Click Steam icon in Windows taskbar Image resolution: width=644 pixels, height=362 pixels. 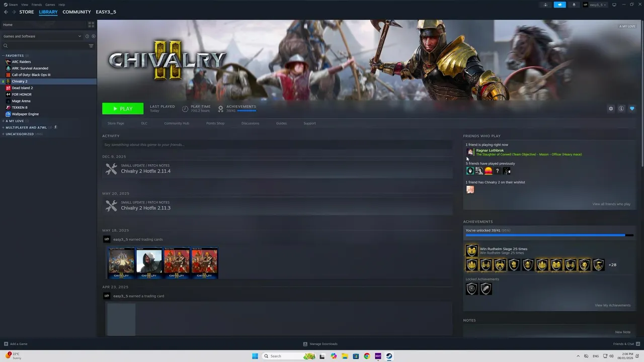pos(389,356)
